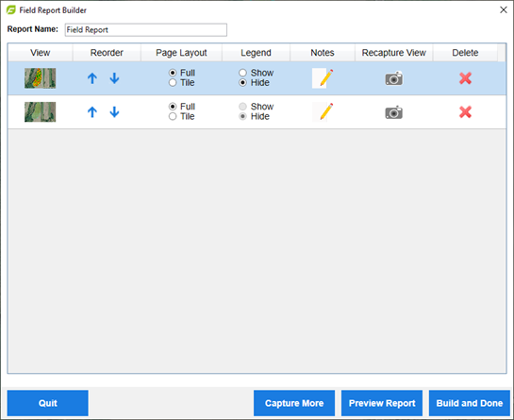Delete the second view row
Viewport: 514px width, 420px height.
coord(465,112)
